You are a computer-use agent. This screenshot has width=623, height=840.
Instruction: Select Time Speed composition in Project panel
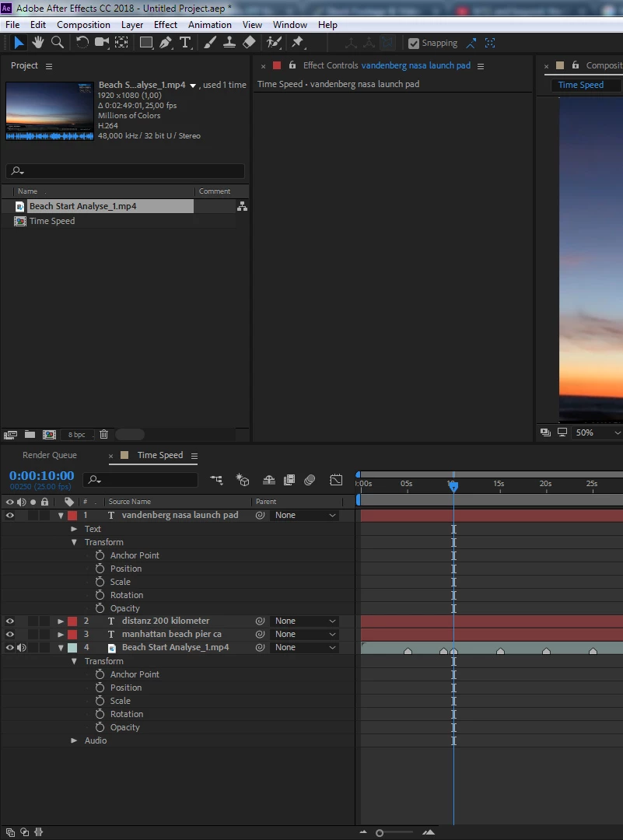(x=52, y=221)
